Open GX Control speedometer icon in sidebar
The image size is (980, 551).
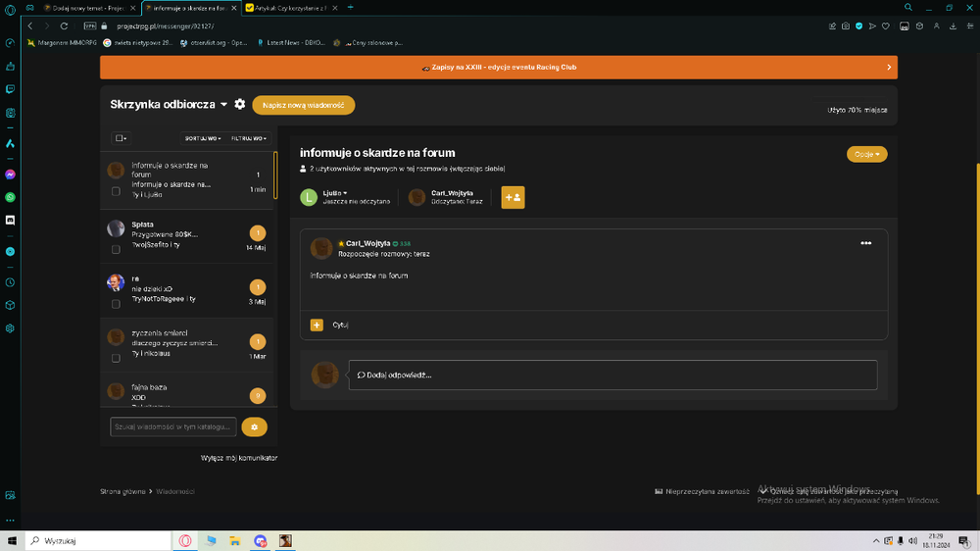point(10,43)
